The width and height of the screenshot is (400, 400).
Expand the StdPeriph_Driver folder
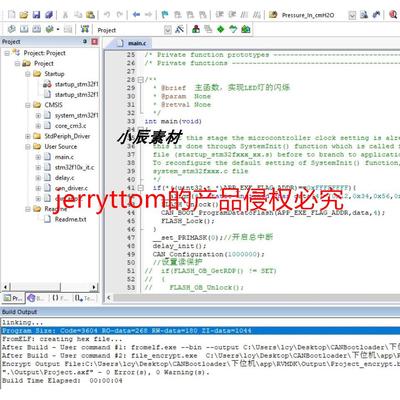click(28, 136)
